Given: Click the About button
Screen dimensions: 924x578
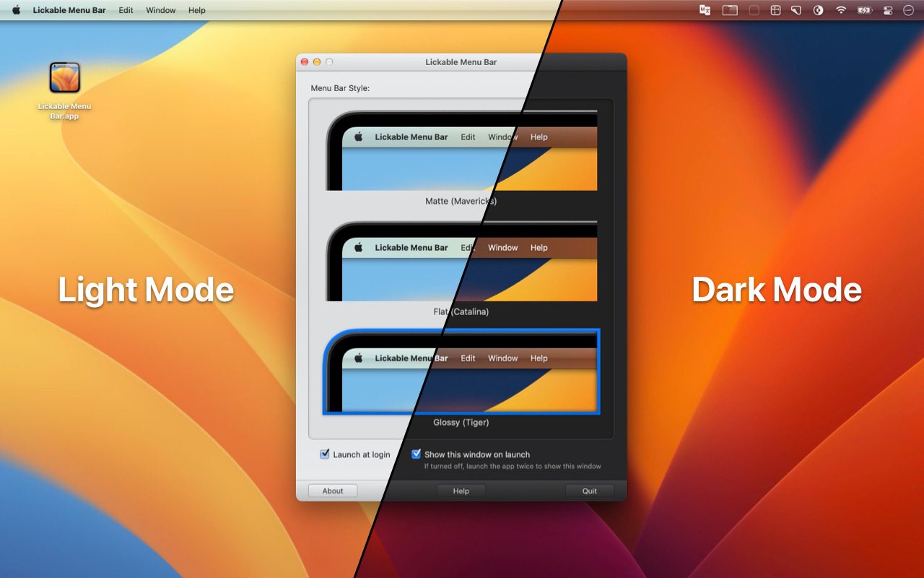Looking at the screenshot, I should [332, 491].
